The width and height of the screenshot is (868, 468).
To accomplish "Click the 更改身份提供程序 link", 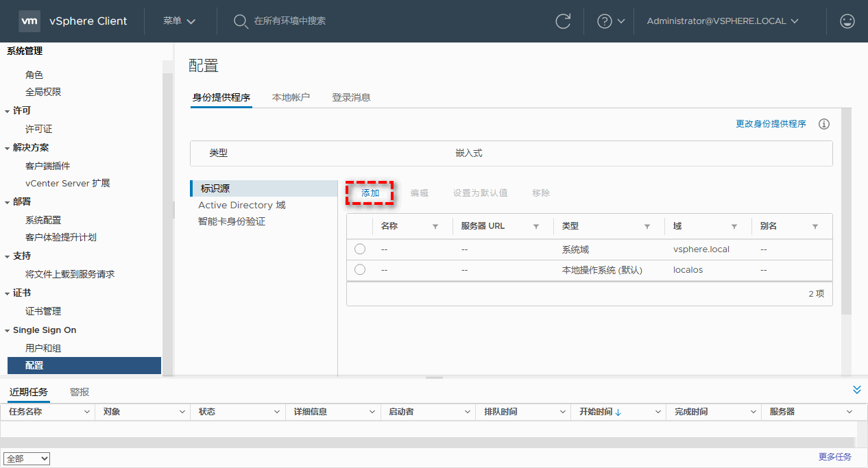I will click(771, 124).
